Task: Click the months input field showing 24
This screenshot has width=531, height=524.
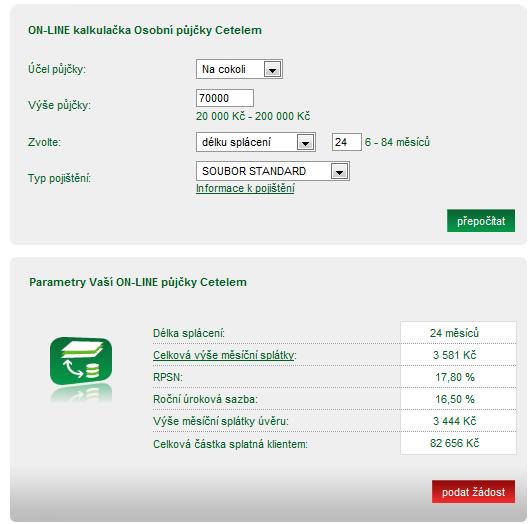Action: (347, 142)
